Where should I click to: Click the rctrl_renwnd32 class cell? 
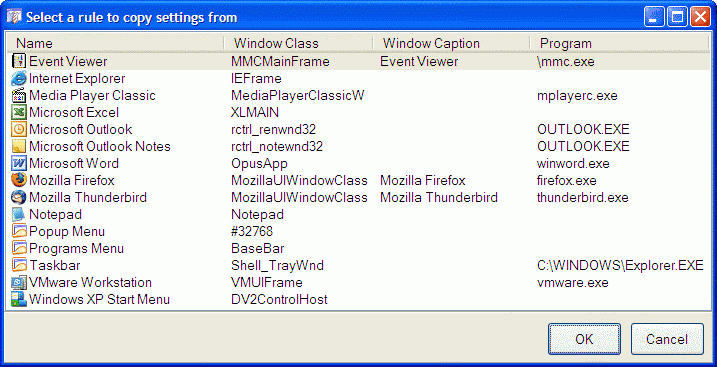tap(273, 129)
